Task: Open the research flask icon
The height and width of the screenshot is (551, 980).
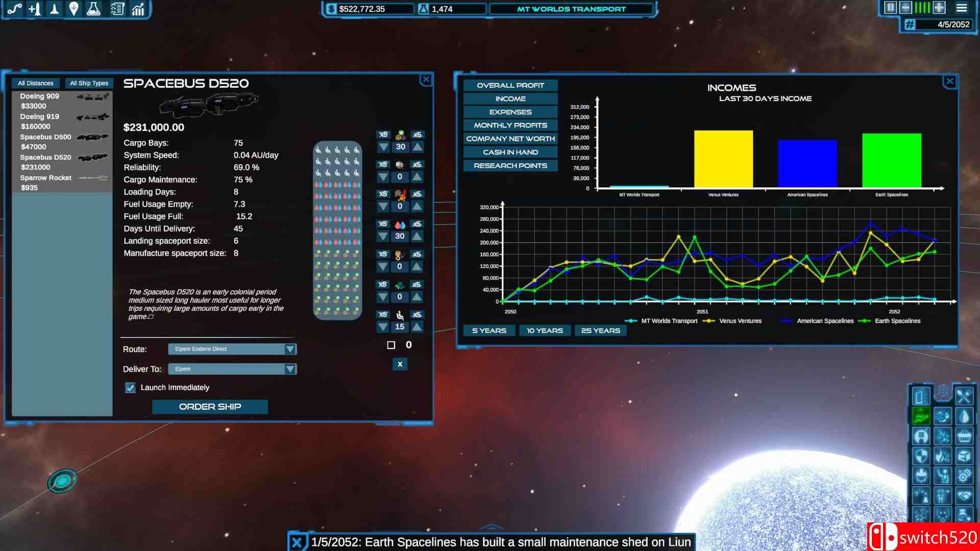Action: tap(93, 9)
